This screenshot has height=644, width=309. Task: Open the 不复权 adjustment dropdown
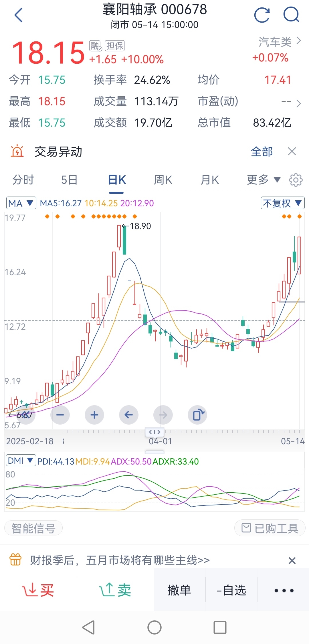click(x=283, y=203)
